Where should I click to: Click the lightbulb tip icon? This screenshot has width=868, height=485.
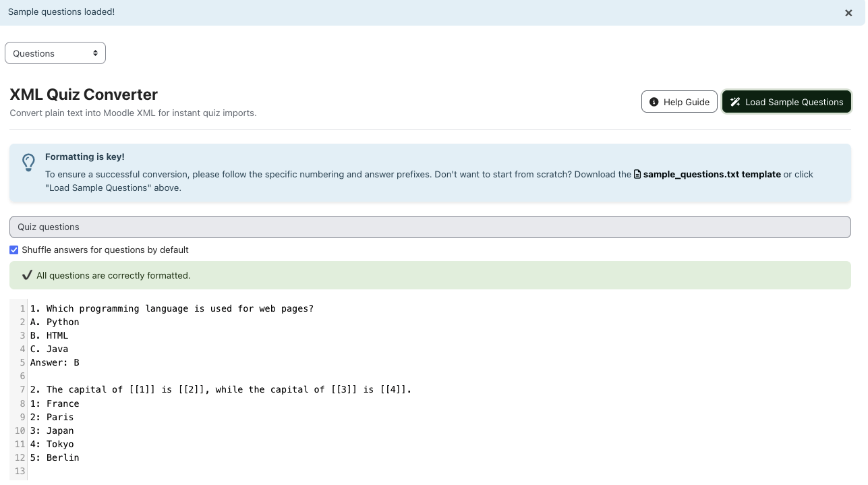tap(28, 162)
